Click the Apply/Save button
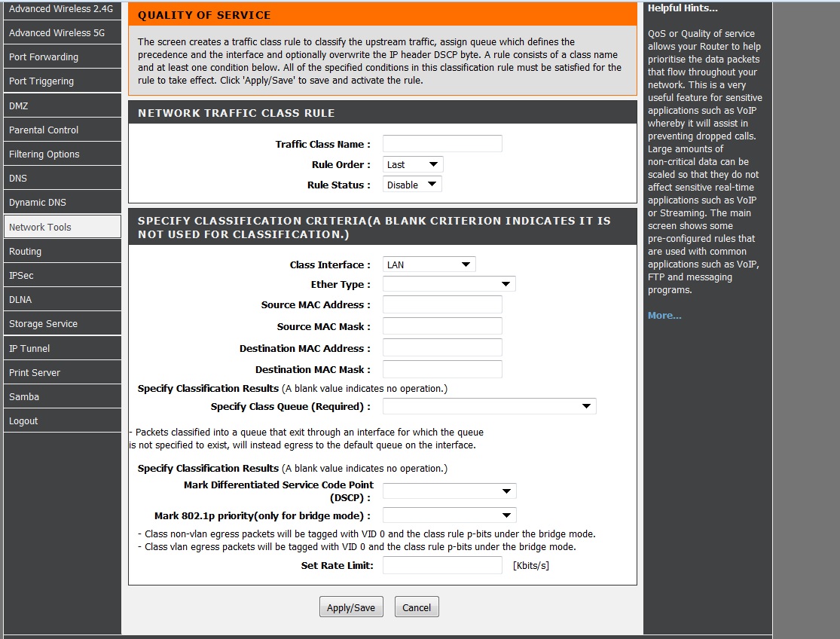The width and height of the screenshot is (840, 639). (x=351, y=607)
